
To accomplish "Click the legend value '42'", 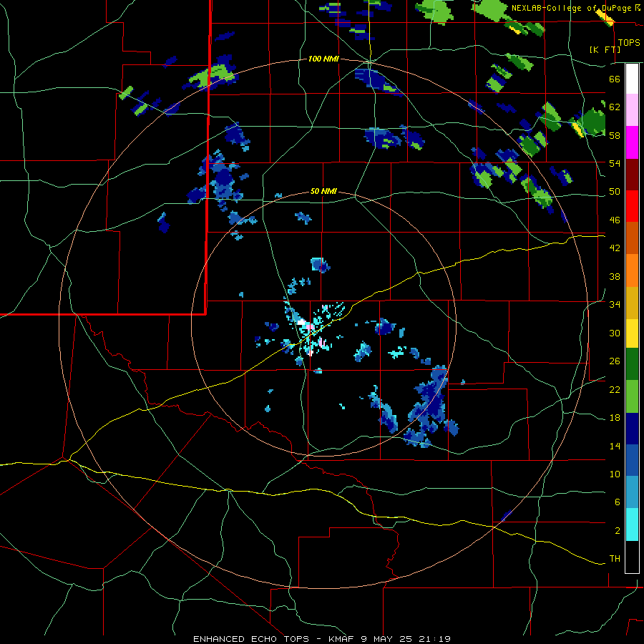I will click(x=615, y=248).
